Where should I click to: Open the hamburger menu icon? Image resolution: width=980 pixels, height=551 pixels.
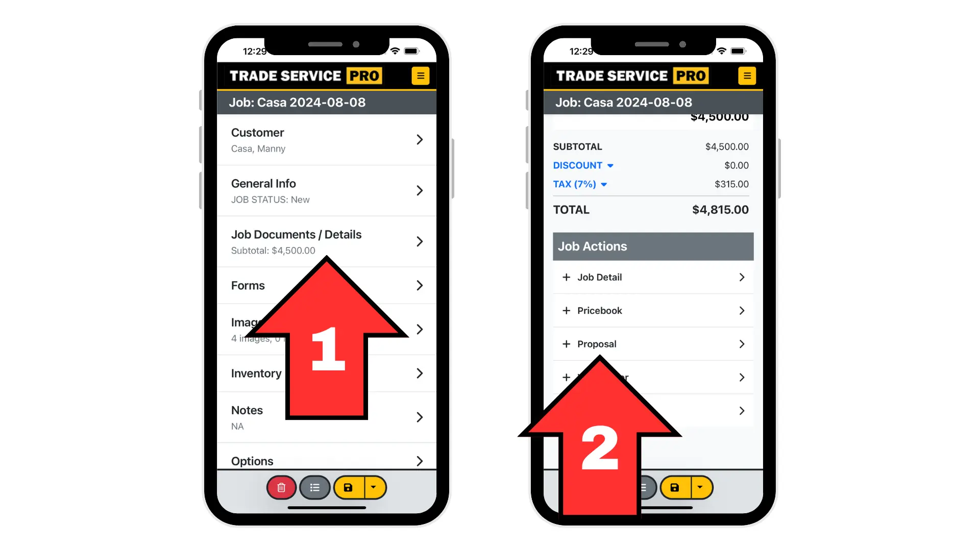(x=420, y=74)
